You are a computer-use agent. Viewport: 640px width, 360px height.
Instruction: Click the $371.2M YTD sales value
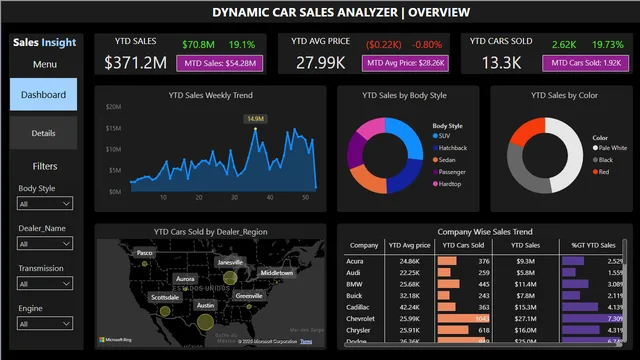135,63
